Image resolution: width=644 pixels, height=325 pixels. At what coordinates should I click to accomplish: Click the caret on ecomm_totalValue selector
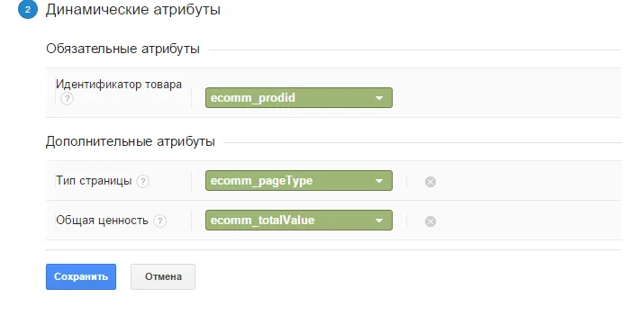379,221
